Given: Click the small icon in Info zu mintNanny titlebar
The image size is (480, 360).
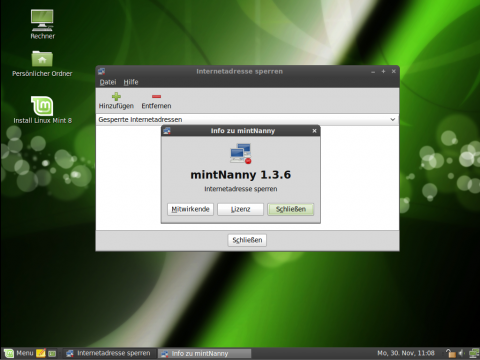Looking at the screenshot, I should click(x=167, y=131).
